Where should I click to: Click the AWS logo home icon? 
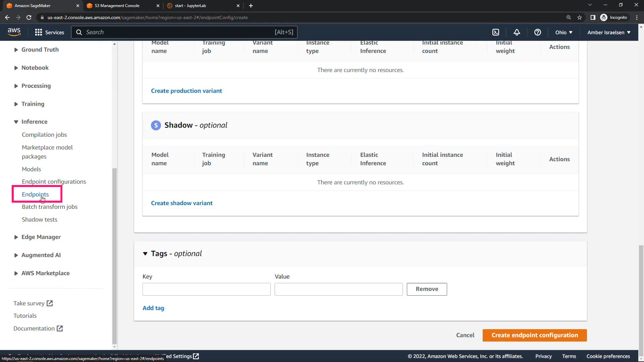[x=14, y=32]
